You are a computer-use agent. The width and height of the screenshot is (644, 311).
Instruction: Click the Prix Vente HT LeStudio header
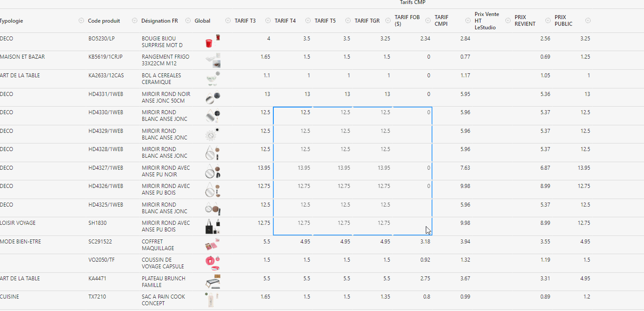487,21
